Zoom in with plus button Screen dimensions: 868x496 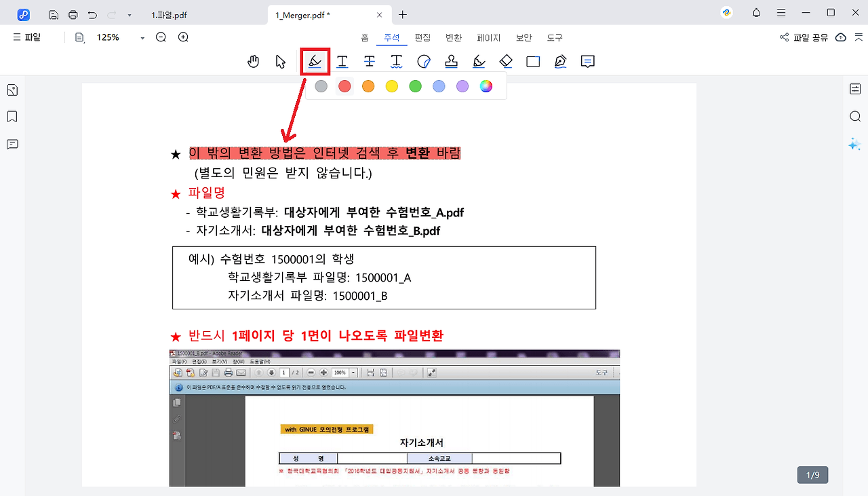pyautogui.click(x=183, y=37)
